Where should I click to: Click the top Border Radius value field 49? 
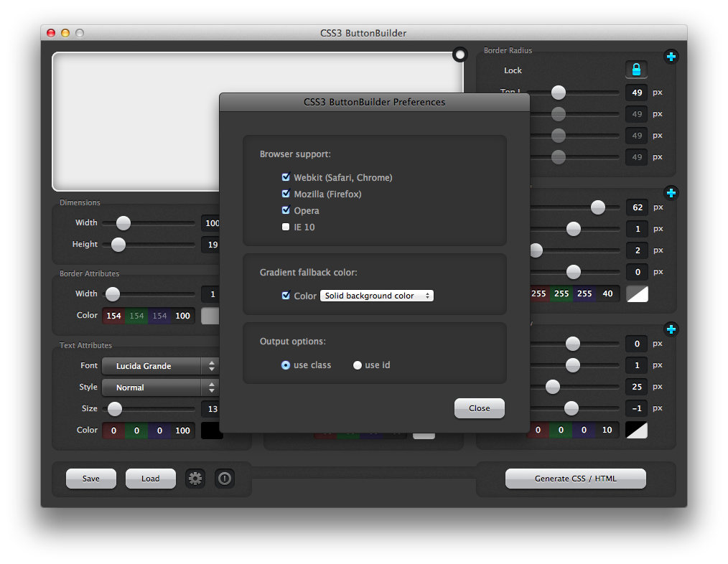click(x=637, y=93)
